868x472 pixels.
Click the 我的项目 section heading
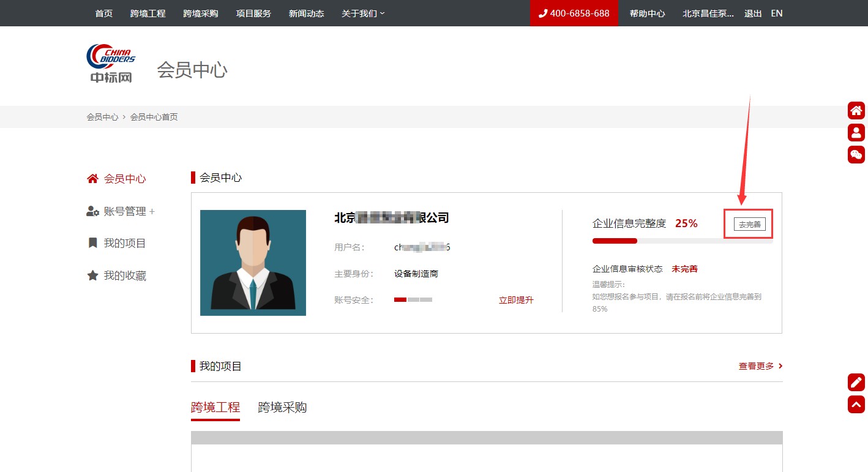(x=220, y=366)
